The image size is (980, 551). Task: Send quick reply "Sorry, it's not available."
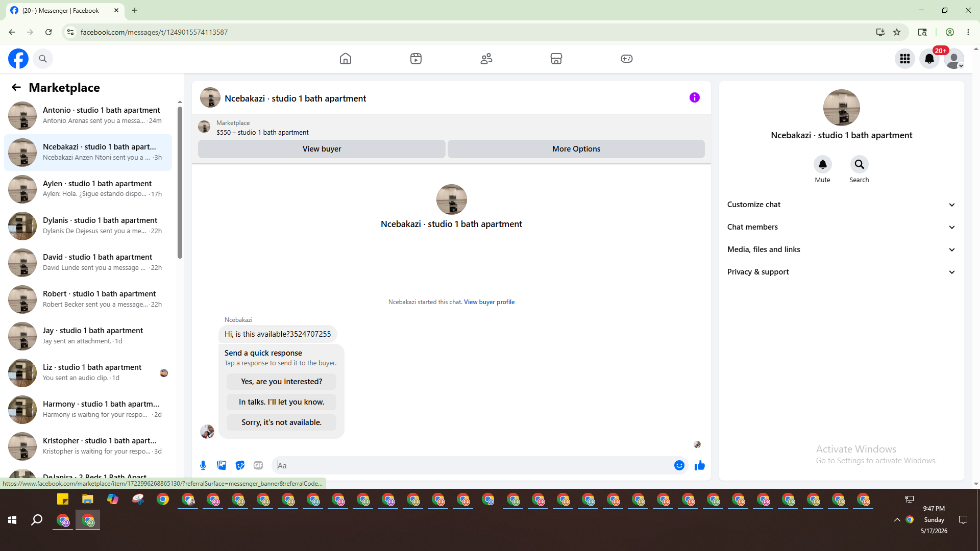[x=282, y=422]
